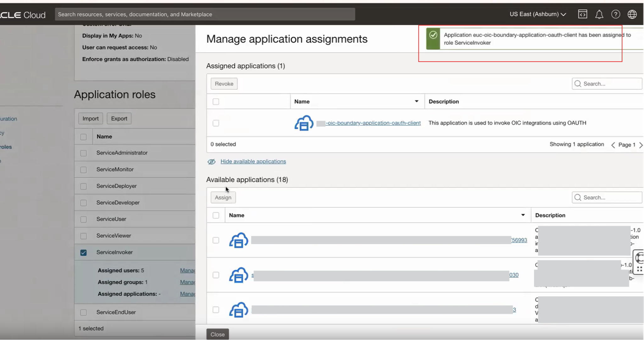Select the roles item in the left sidebar
This screenshot has width=644, height=340.
[5, 147]
